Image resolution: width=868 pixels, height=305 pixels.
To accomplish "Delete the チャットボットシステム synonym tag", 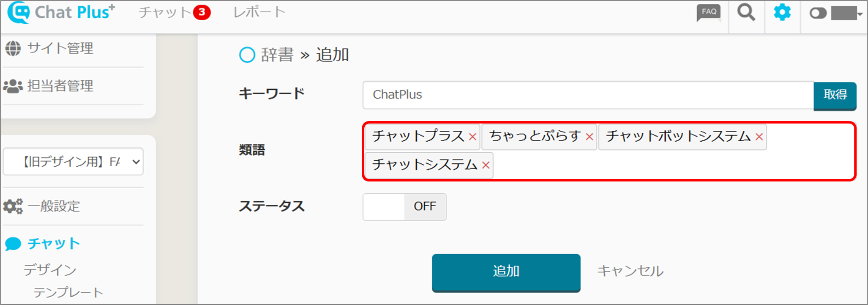I will coord(759,137).
